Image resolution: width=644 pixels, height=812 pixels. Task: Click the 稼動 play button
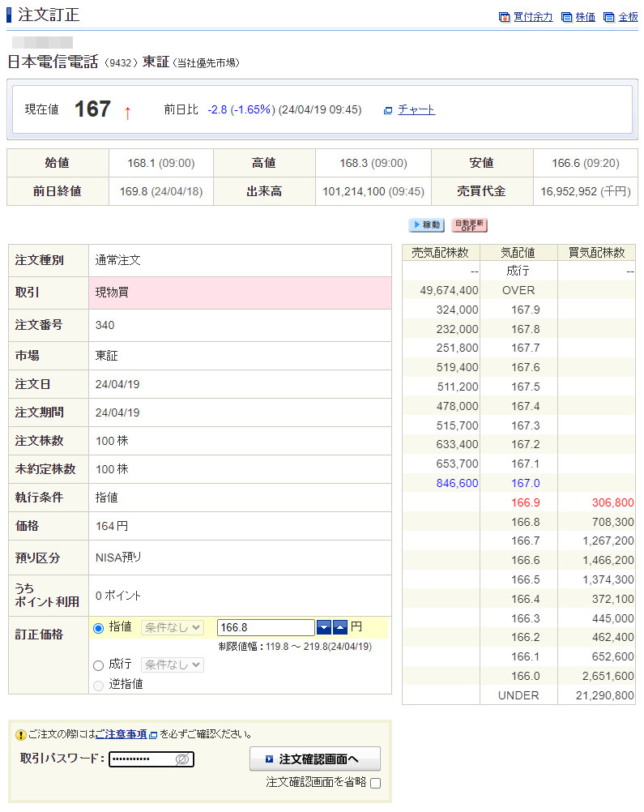click(x=426, y=225)
